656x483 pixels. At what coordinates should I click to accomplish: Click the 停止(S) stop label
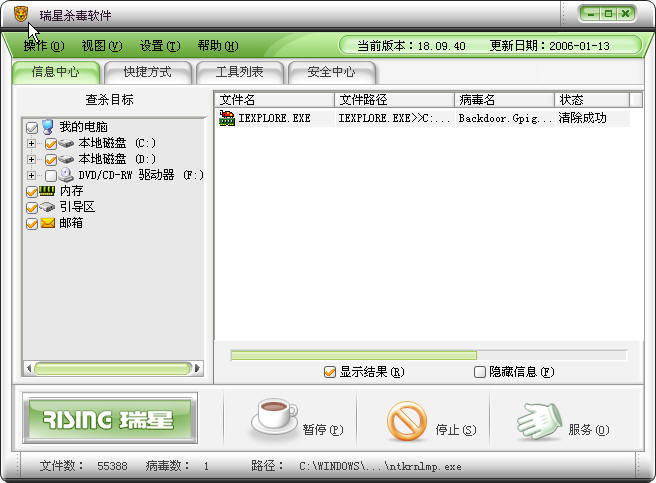click(456, 429)
